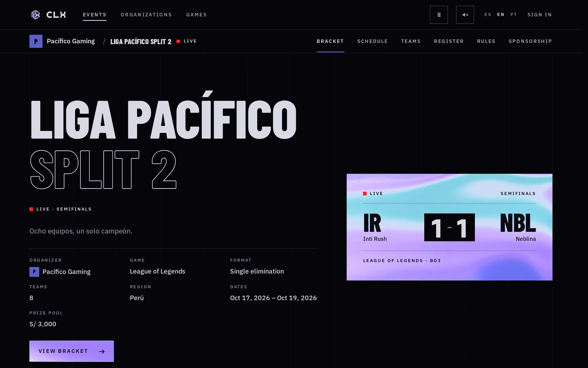
Task: Click IR team abbreviation on match card
Action: click(x=372, y=223)
